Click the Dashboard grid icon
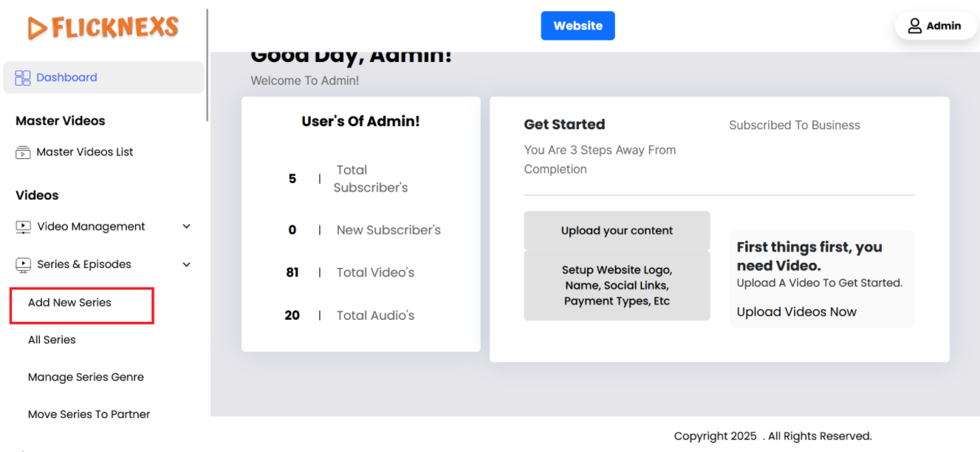 click(23, 78)
